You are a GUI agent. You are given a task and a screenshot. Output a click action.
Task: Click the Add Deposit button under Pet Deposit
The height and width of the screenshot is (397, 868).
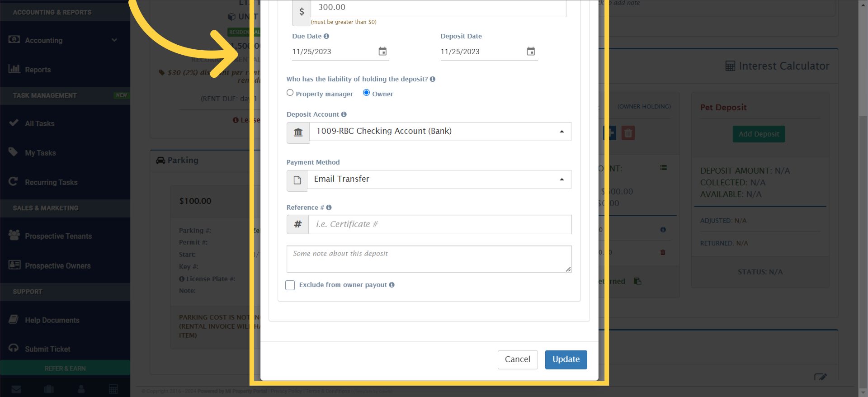pyautogui.click(x=759, y=134)
